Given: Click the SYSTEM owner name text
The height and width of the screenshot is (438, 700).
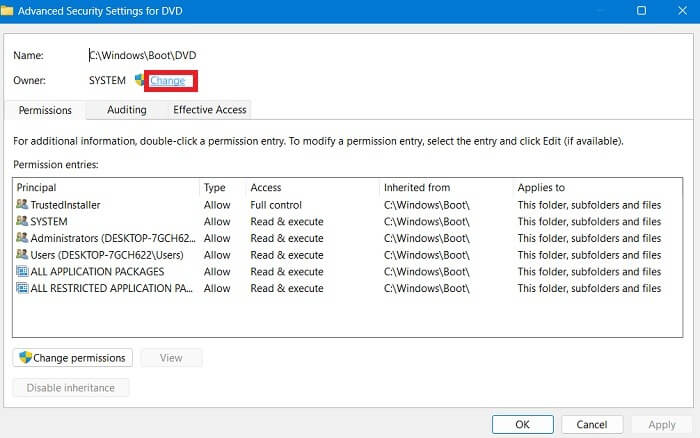Looking at the screenshot, I should click(x=107, y=80).
